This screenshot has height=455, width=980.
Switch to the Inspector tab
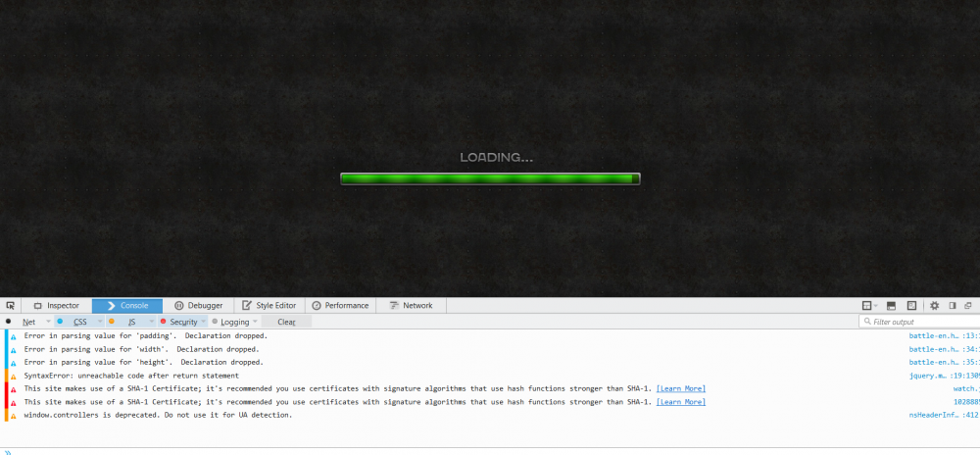(56, 306)
